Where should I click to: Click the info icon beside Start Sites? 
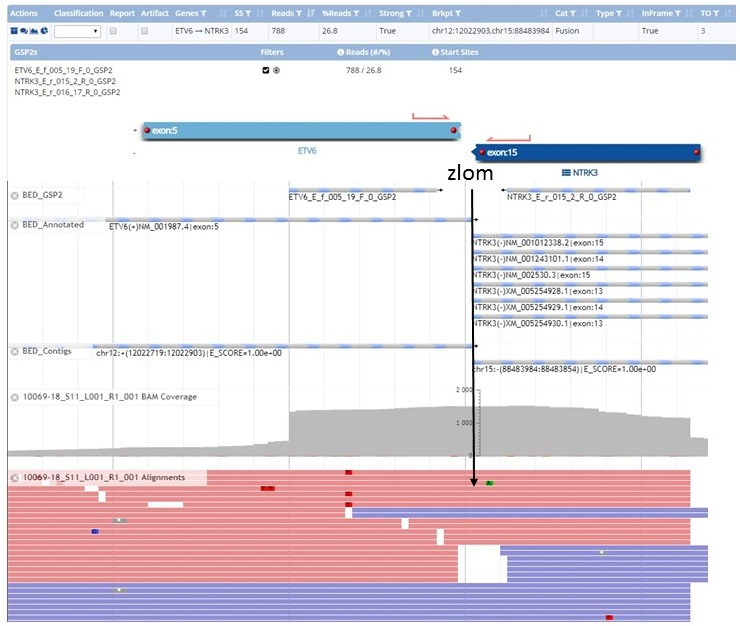point(441,51)
